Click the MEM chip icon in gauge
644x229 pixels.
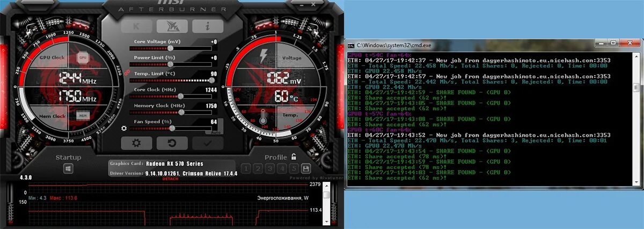pyautogui.click(x=83, y=115)
